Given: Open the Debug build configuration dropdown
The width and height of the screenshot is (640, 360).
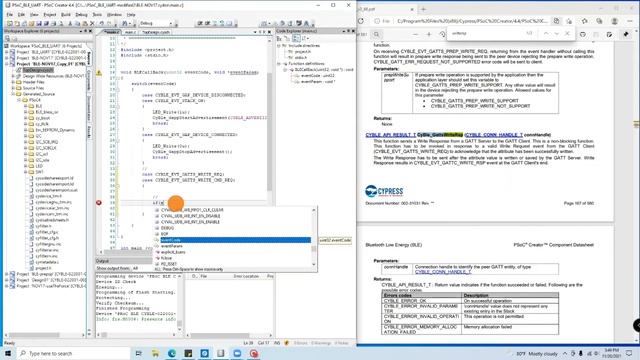Looking at the screenshot, I should click(156, 23).
